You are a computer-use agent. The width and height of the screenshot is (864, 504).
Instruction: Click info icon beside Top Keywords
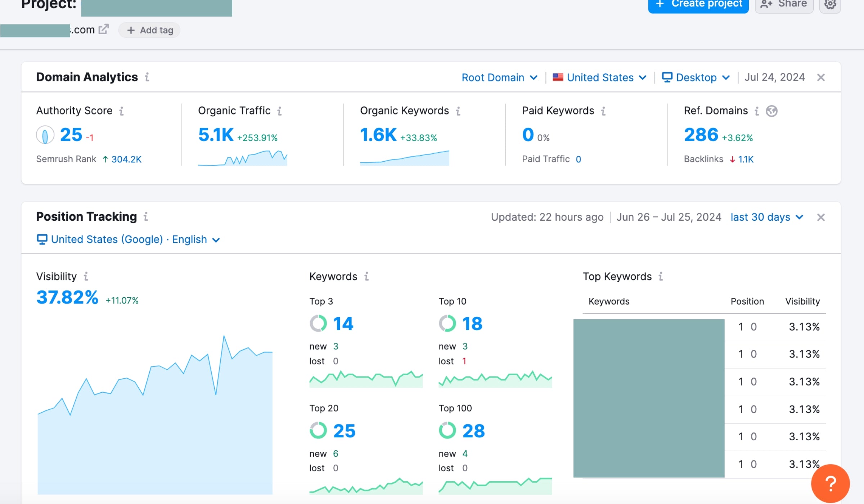pos(661,276)
